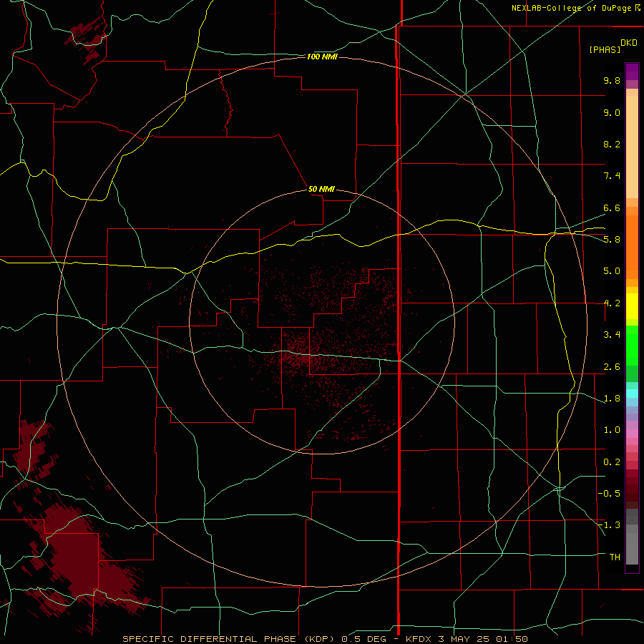The width and height of the screenshot is (644, 644).
Task: Click the TH threshold label
Action: pyautogui.click(x=615, y=557)
